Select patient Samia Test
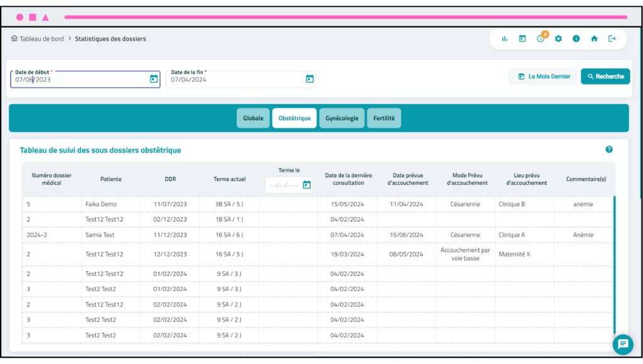 point(100,235)
